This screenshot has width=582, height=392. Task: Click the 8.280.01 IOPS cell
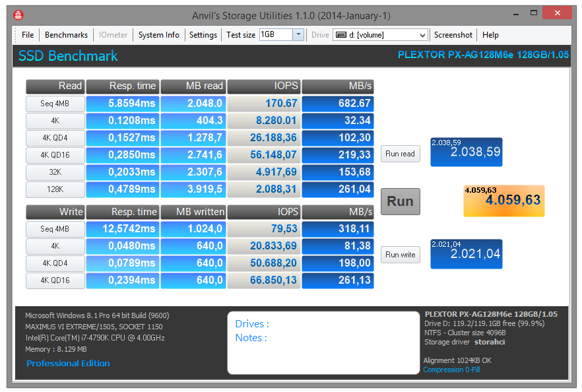[x=264, y=121]
